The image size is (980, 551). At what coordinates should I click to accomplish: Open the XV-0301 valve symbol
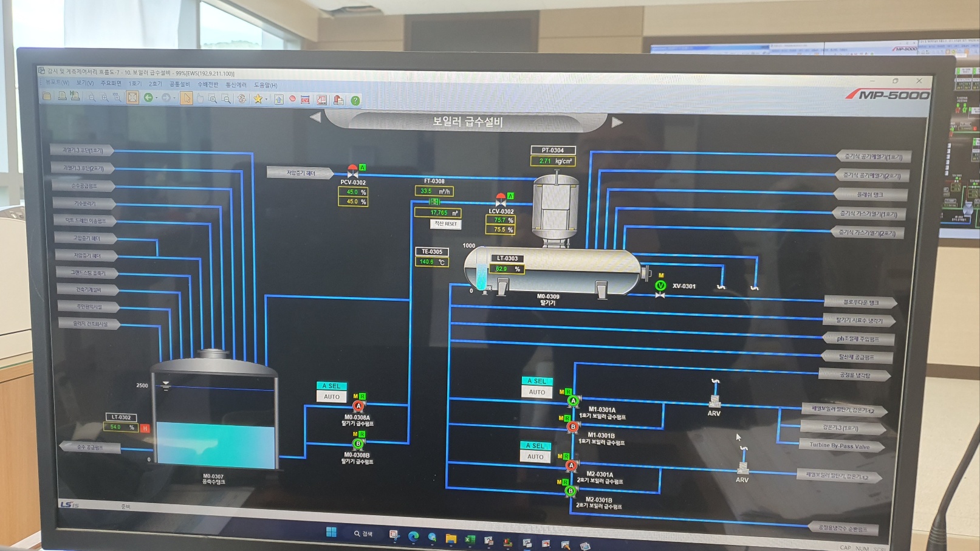coord(660,286)
